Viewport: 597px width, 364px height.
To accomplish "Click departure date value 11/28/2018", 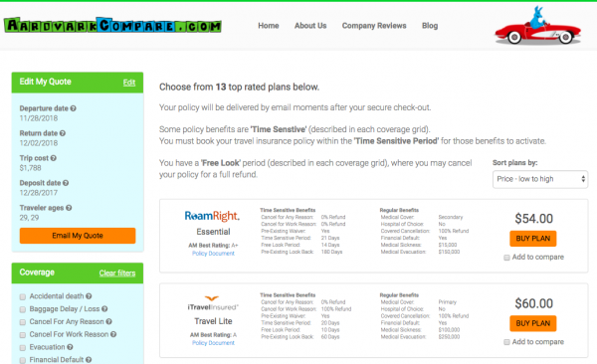I will 39,118.
